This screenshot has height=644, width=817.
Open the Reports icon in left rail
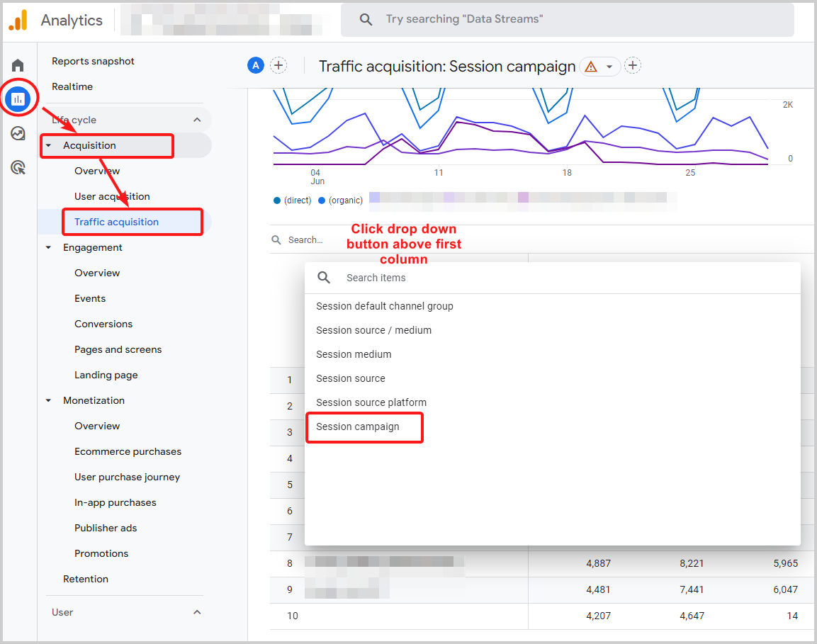point(18,98)
